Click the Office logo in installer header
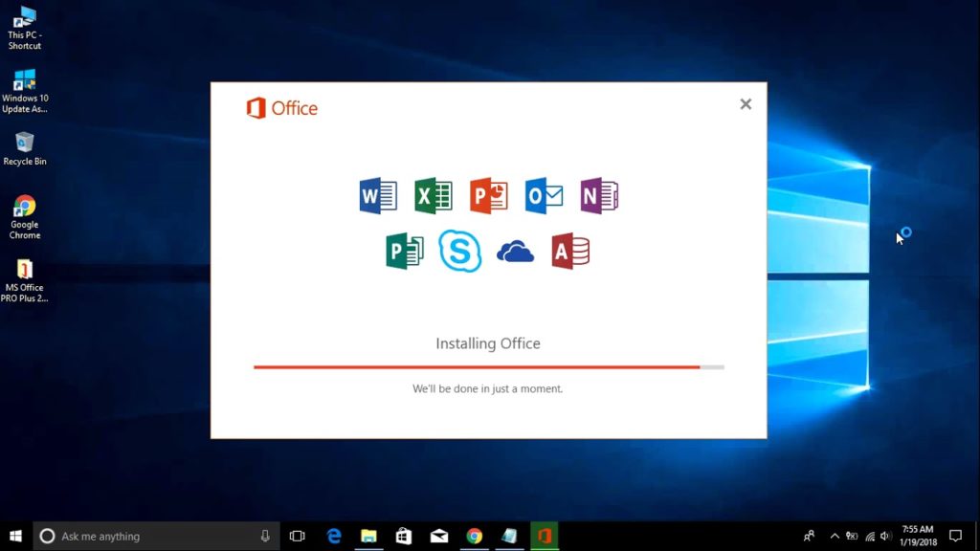Image resolution: width=980 pixels, height=551 pixels. pos(281,108)
